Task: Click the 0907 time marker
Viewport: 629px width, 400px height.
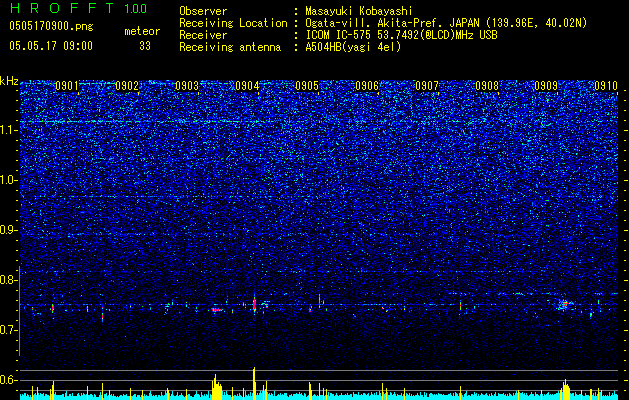Action: 427,86
